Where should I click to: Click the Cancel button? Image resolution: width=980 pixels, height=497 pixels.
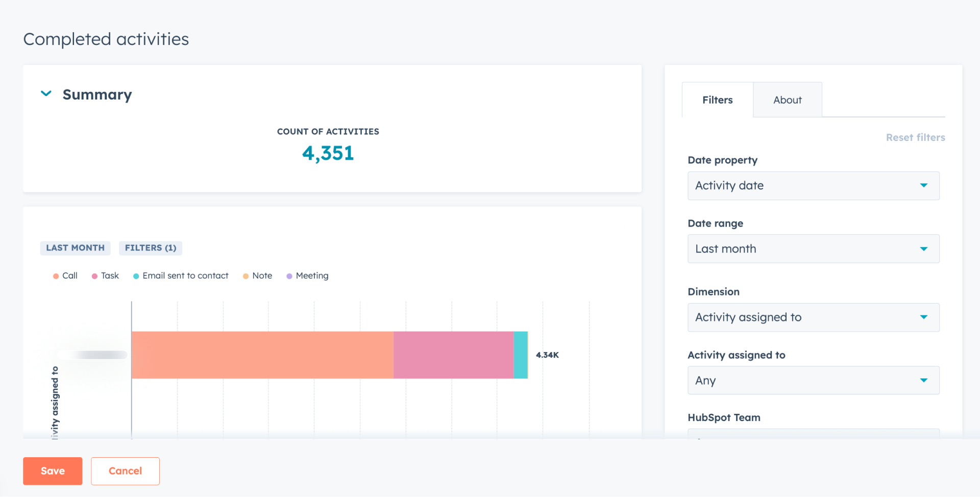click(125, 470)
